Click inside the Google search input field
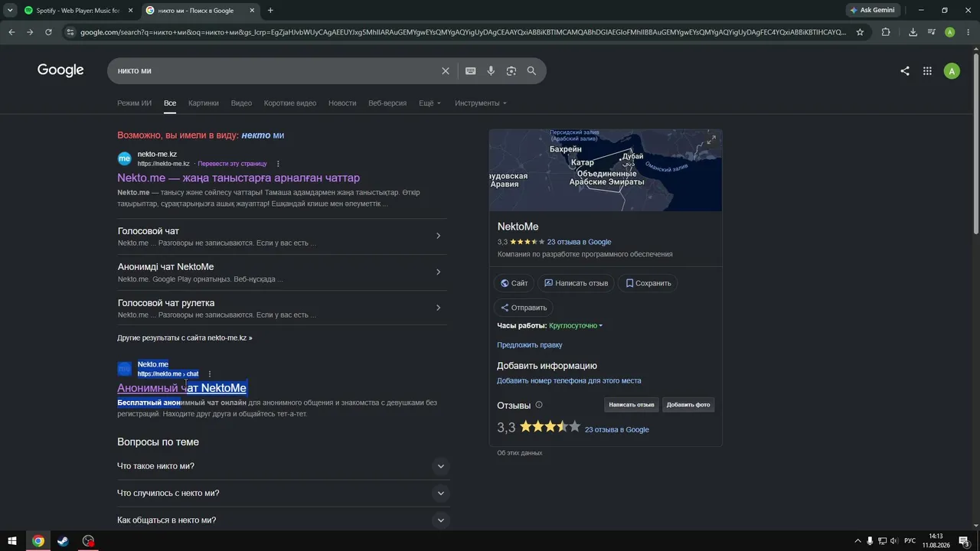The height and width of the screenshot is (551, 980). click(276, 71)
